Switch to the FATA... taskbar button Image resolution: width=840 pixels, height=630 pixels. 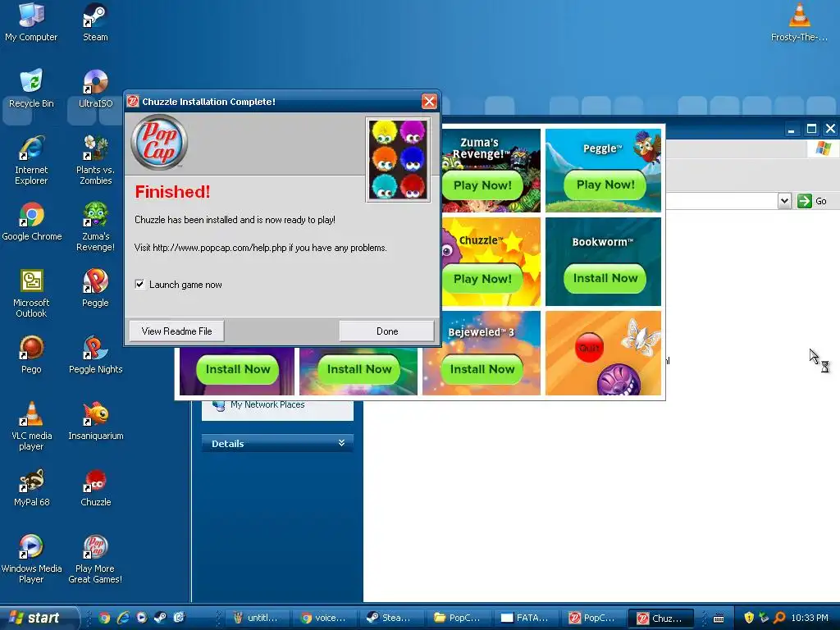526,618
